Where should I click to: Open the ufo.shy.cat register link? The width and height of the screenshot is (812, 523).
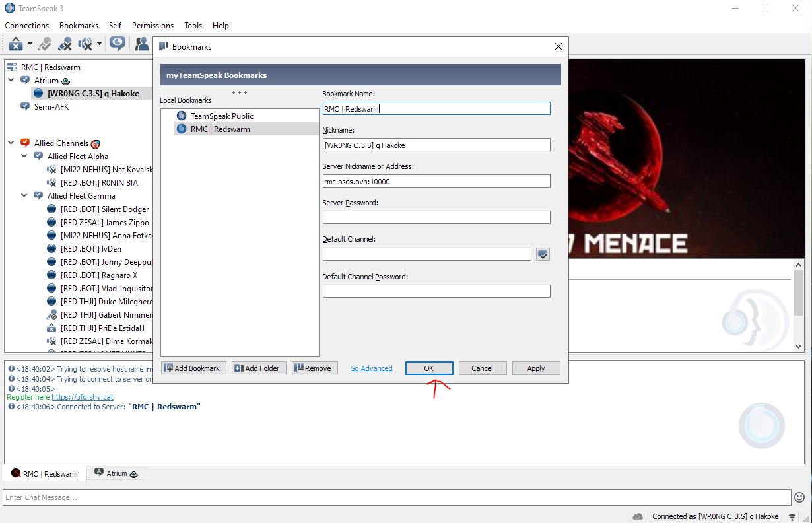[83, 398]
